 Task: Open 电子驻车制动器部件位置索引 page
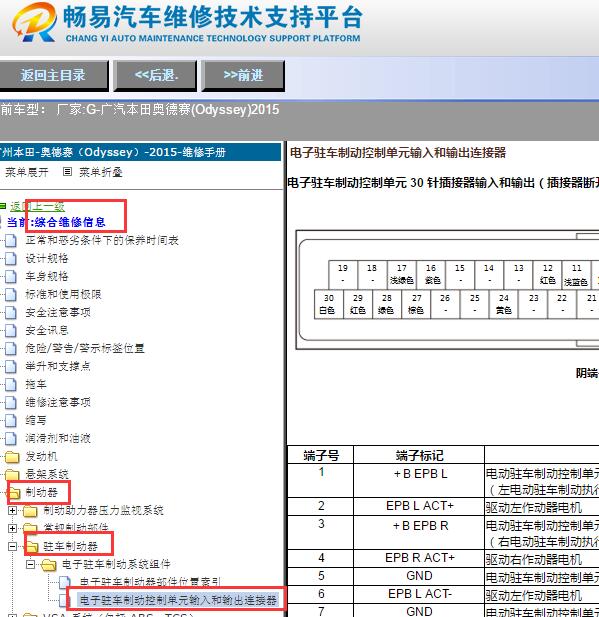pyautogui.click(x=150, y=582)
